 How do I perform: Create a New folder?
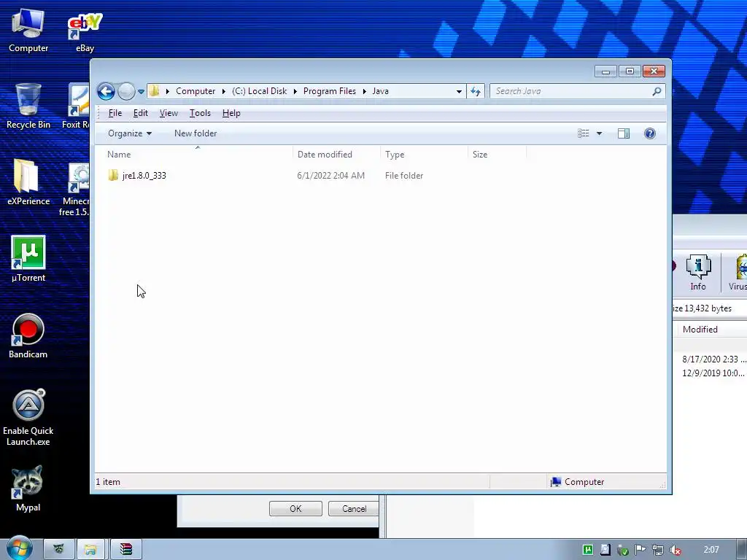196,133
